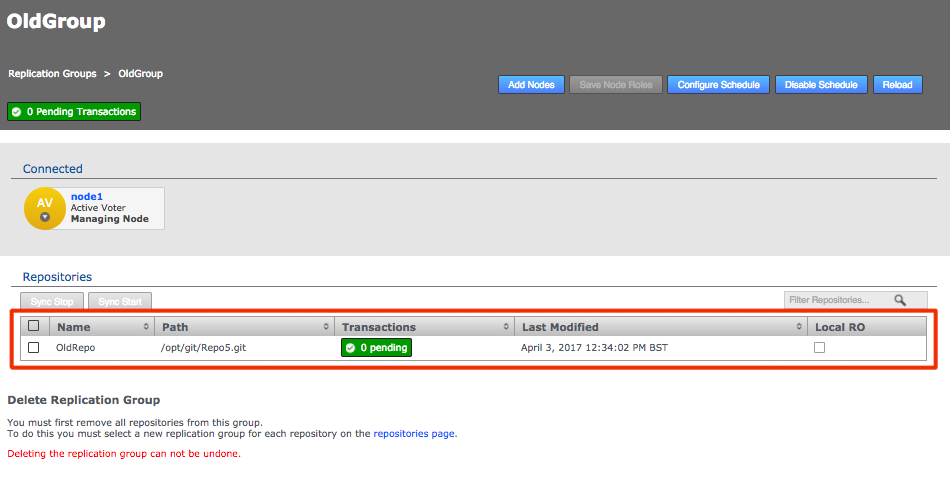950x478 pixels.
Task: Click the search magnifier icon in filter box
Action: [x=900, y=300]
